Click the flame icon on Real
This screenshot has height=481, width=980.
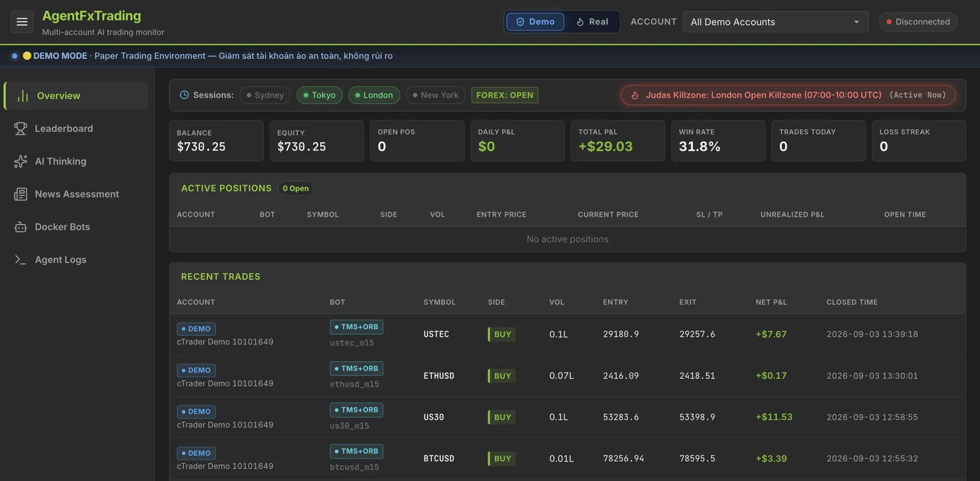tap(580, 22)
